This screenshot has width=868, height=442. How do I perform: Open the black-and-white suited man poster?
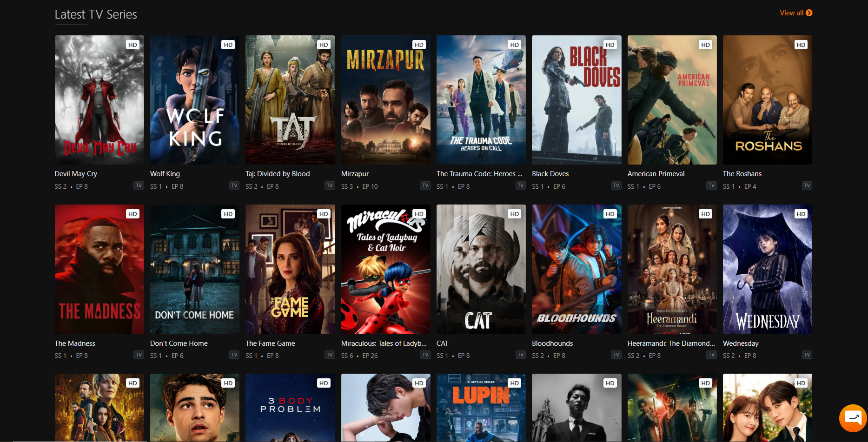[576, 408]
